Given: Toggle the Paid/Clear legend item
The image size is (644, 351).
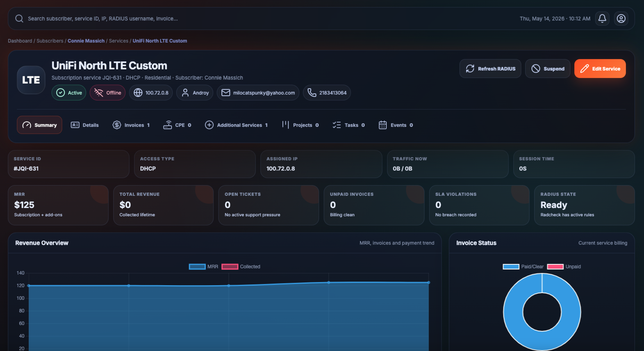Looking at the screenshot, I should 523,267.
